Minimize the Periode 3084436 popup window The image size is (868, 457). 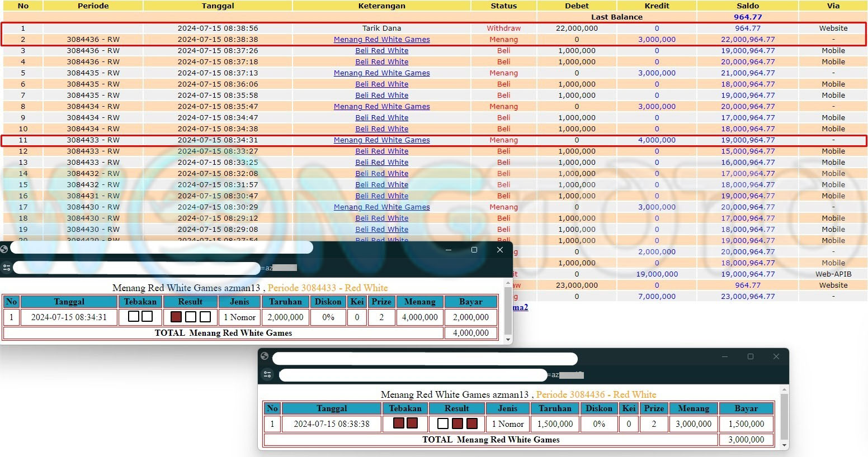tap(725, 356)
